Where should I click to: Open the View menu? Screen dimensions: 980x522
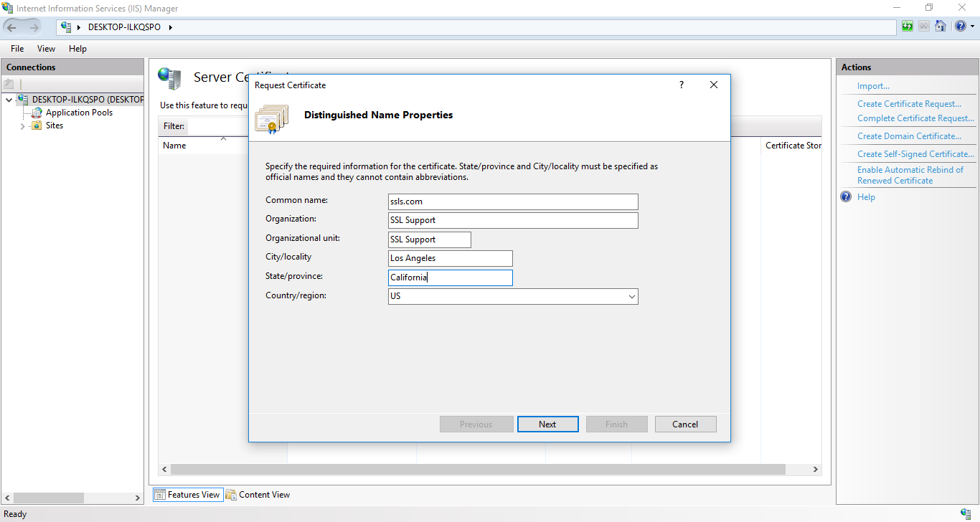(x=46, y=49)
